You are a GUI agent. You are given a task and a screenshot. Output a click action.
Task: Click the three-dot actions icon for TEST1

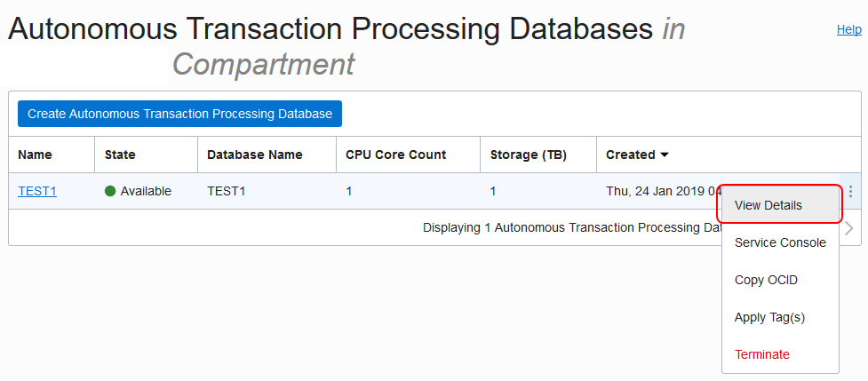850,191
